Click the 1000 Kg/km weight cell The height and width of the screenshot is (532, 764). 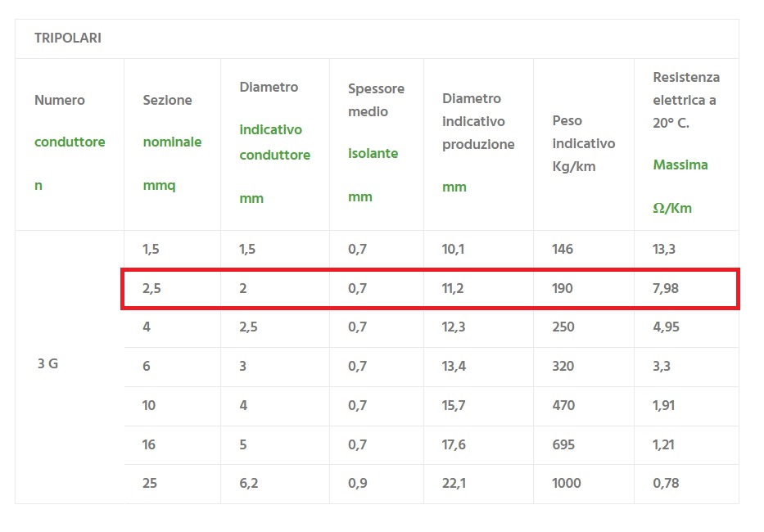coord(567,484)
